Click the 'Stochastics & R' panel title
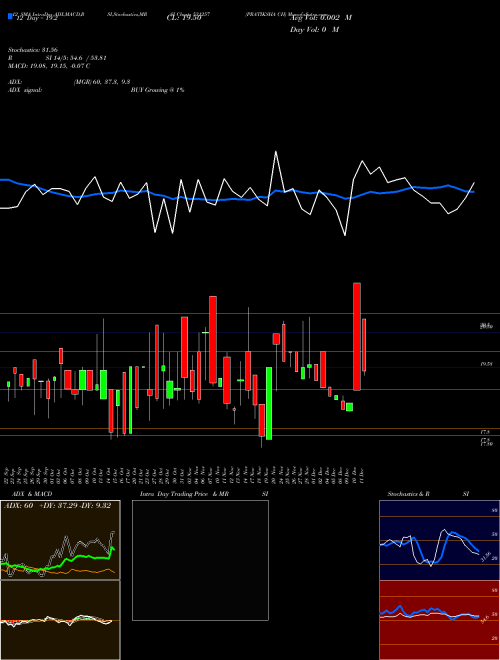Viewport: 500px width, 660px height. click(x=409, y=494)
